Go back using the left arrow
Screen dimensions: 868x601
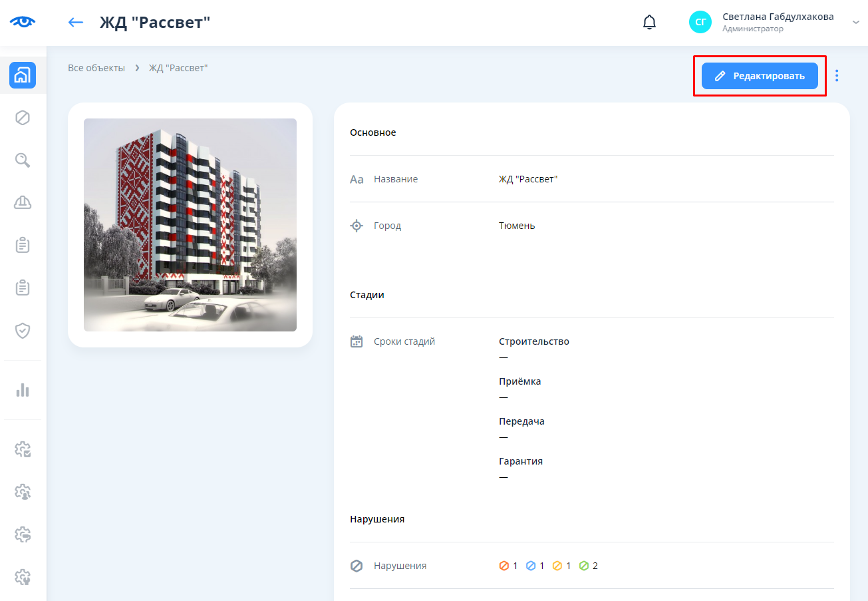point(76,23)
